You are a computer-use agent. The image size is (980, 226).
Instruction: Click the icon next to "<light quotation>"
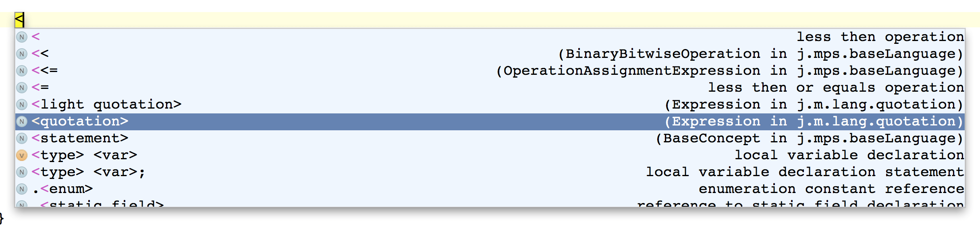pyautogui.click(x=22, y=105)
